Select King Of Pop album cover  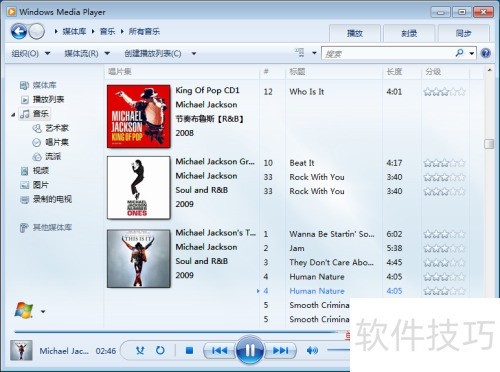(139, 116)
